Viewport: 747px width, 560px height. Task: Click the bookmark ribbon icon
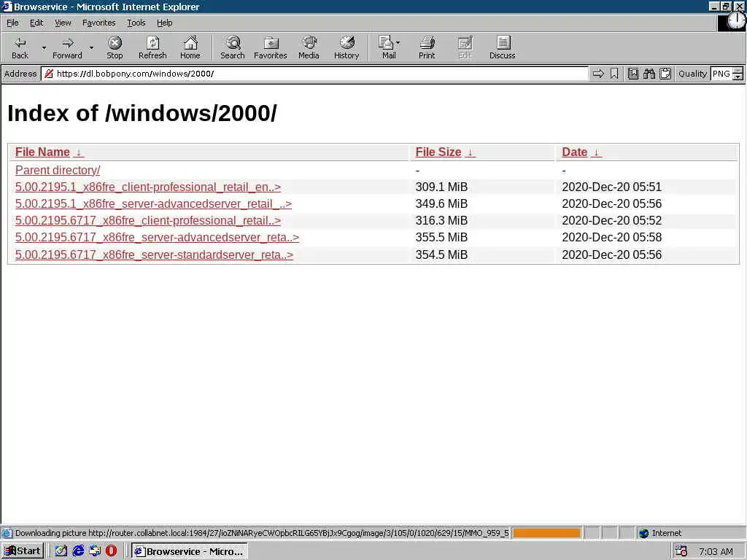pos(614,74)
